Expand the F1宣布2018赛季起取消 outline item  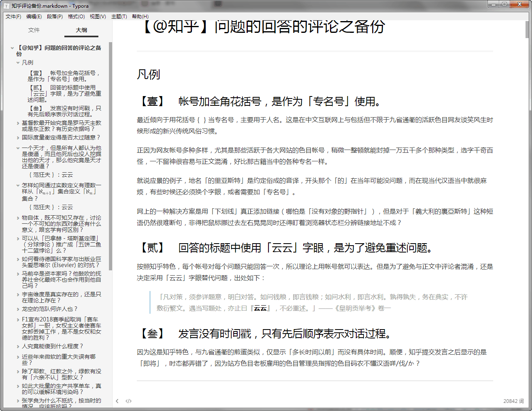[x=18, y=320]
